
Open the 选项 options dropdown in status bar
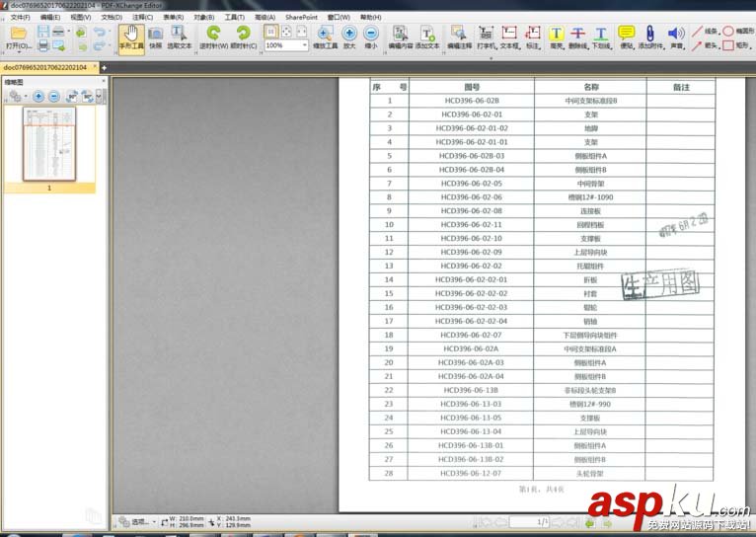click(x=138, y=521)
